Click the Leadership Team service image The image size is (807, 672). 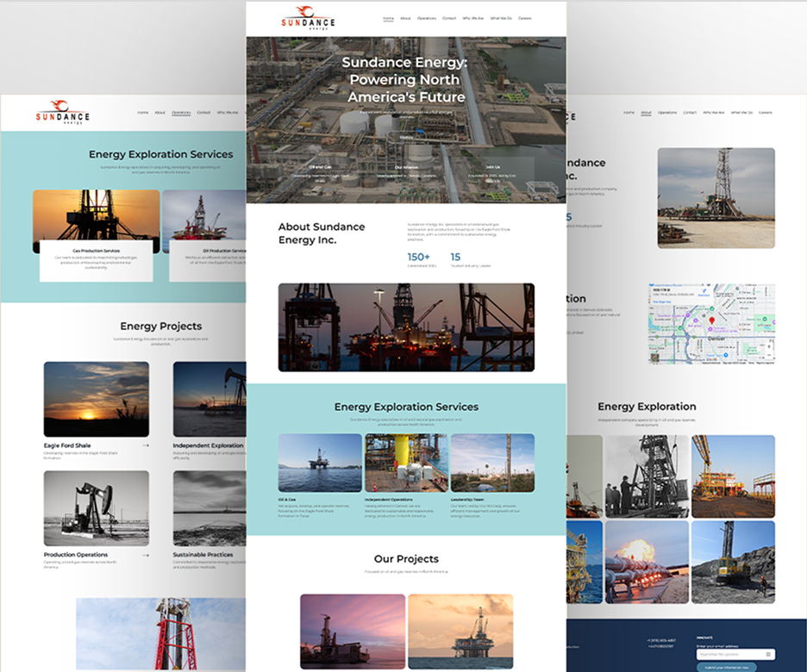click(492, 463)
